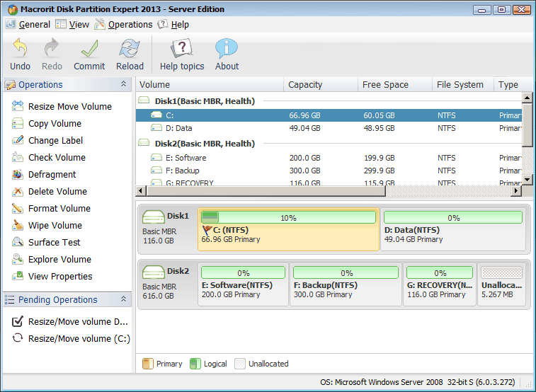
Task: Select the F: Backup volume row
Action: click(329, 171)
